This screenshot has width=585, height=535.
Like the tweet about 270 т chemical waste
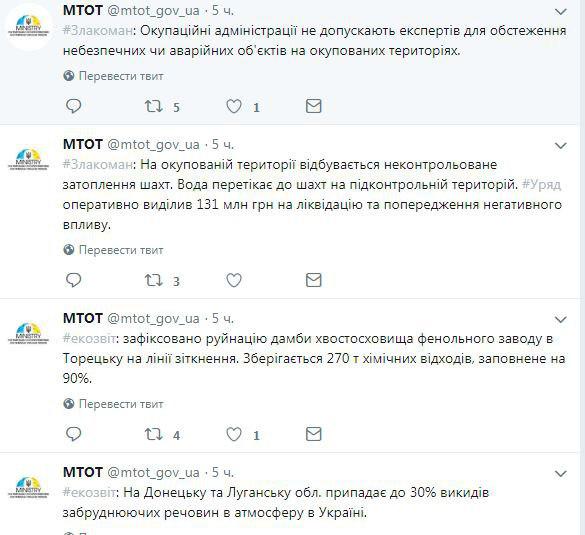pyautogui.click(x=234, y=434)
